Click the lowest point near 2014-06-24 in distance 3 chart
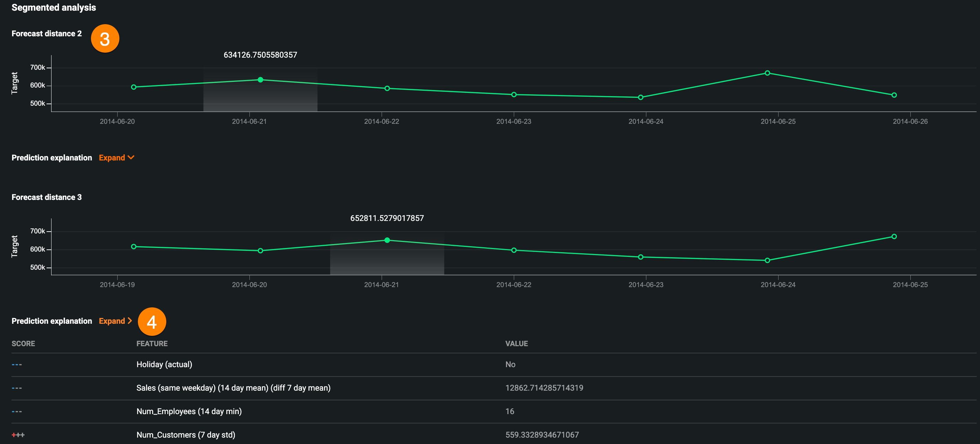Image resolution: width=980 pixels, height=444 pixels. tap(768, 260)
